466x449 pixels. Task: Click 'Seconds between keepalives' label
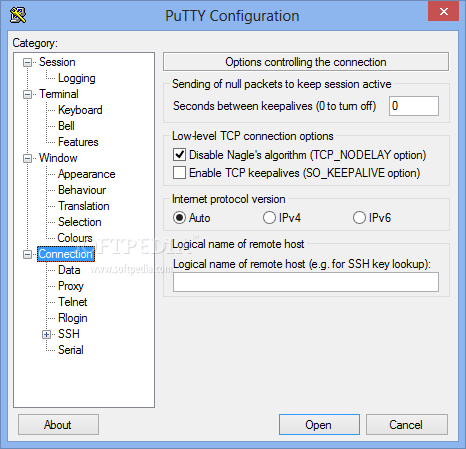275,106
